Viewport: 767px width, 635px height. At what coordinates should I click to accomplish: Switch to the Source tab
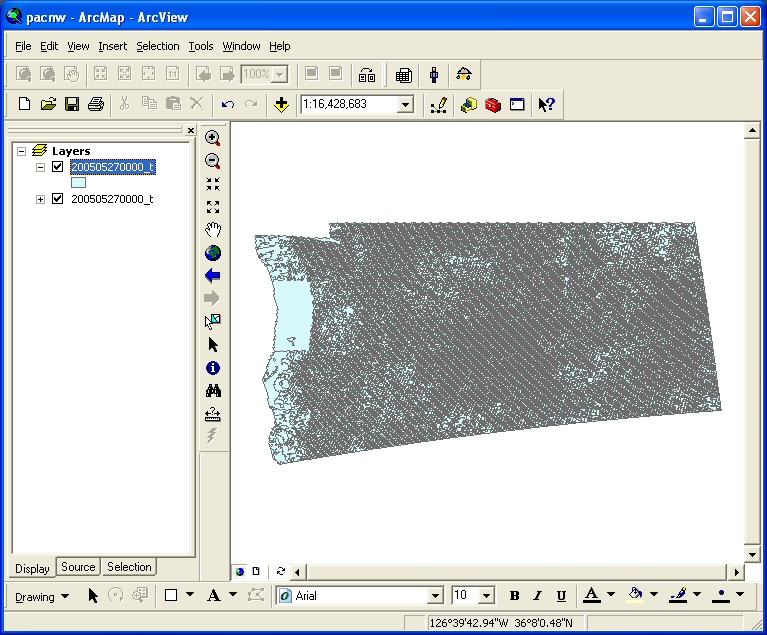(x=78, y=567)
